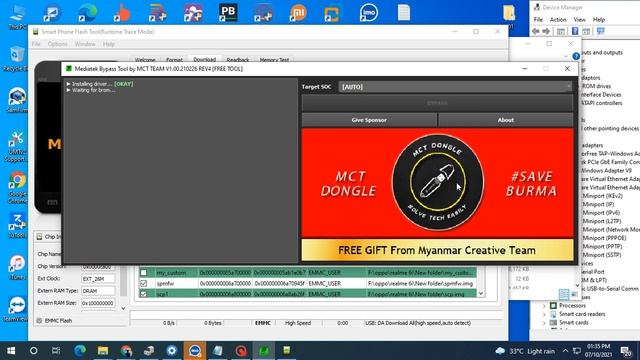640x360 pixels.
Task: Open the text document desktop icon
Action: pos(404,13)
